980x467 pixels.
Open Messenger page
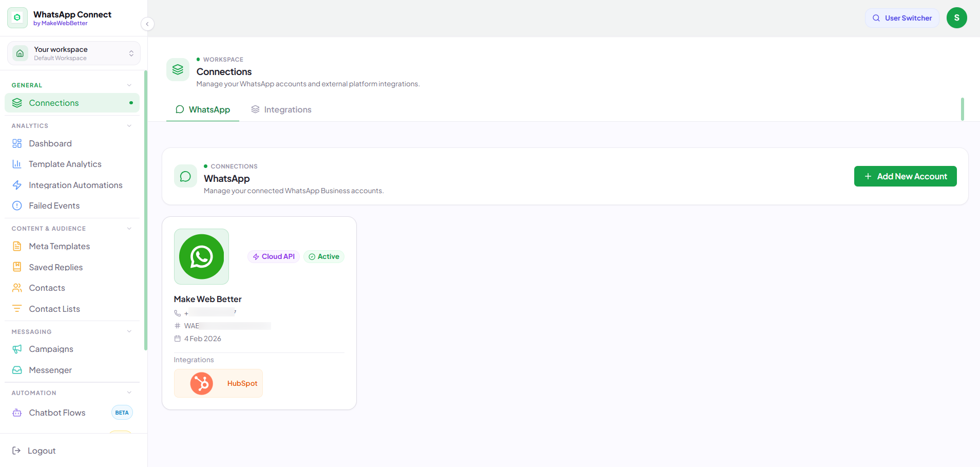[72, 370]
